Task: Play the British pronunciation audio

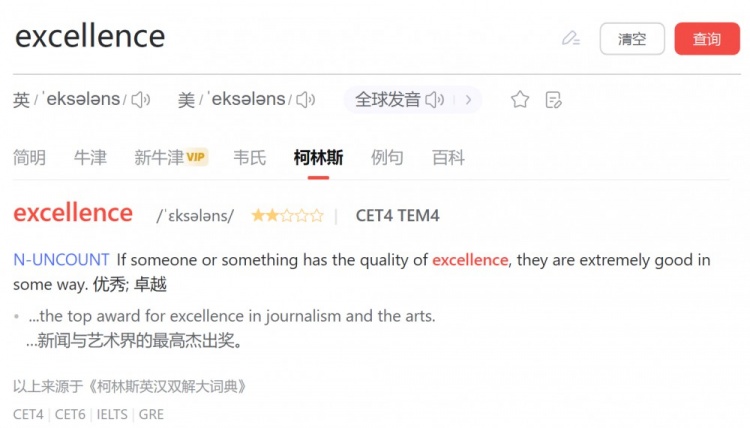Action: tap(141, 99)
